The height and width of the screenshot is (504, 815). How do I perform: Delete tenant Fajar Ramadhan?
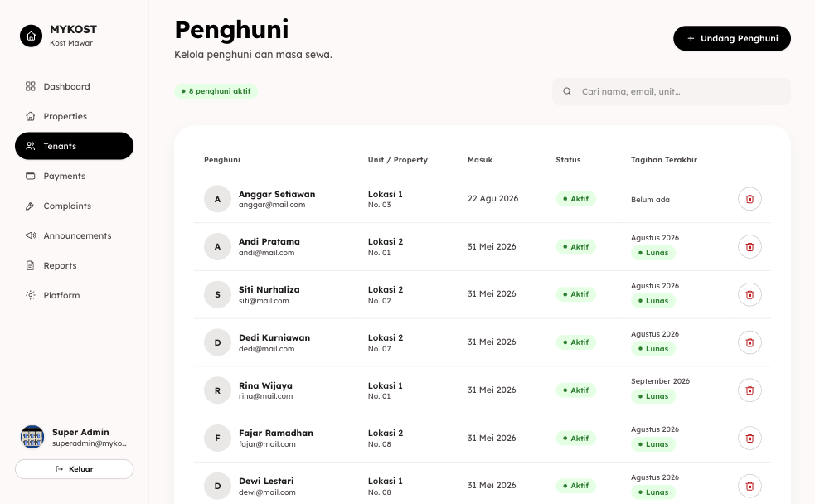pos(750,438)
